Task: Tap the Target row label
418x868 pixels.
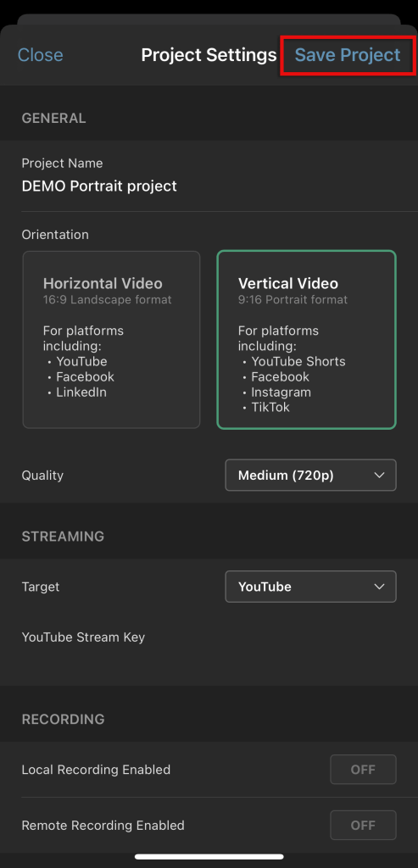Action: [x=41, y=587]
